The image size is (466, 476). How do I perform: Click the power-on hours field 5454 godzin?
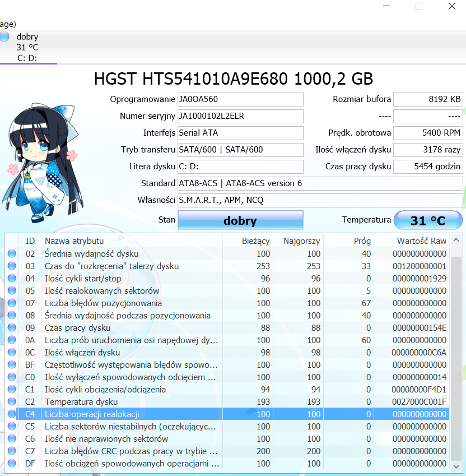point(428,167)
